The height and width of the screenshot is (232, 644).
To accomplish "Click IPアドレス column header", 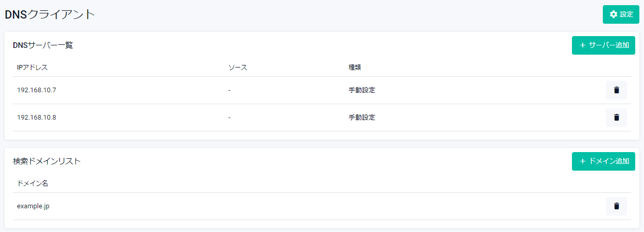I will tap(32, 68).
